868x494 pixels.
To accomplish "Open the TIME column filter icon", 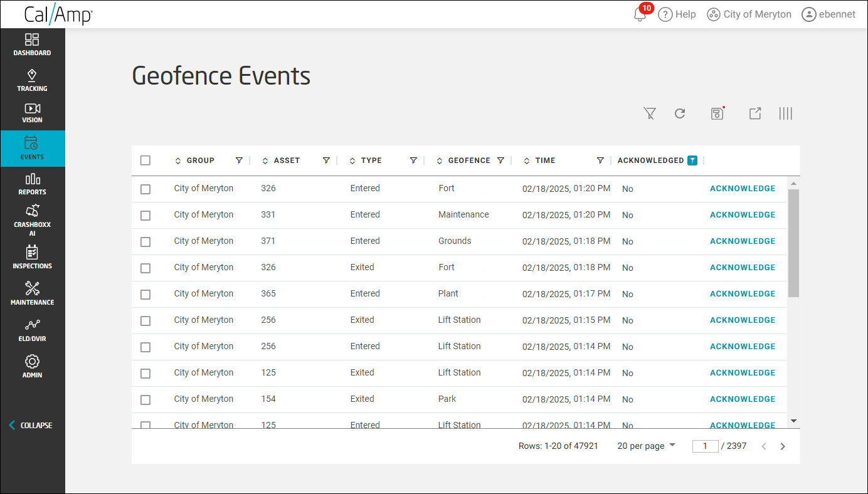I will click(600, 160).
